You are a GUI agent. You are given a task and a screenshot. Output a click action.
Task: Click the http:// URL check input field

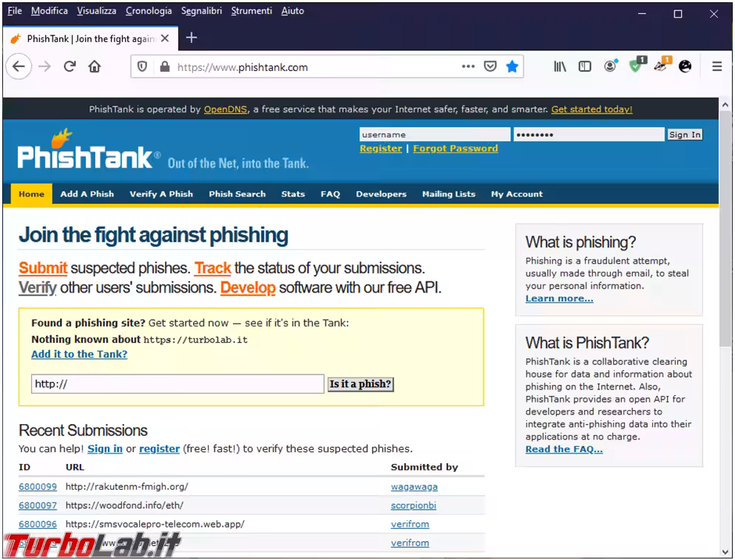click(177, 384)
